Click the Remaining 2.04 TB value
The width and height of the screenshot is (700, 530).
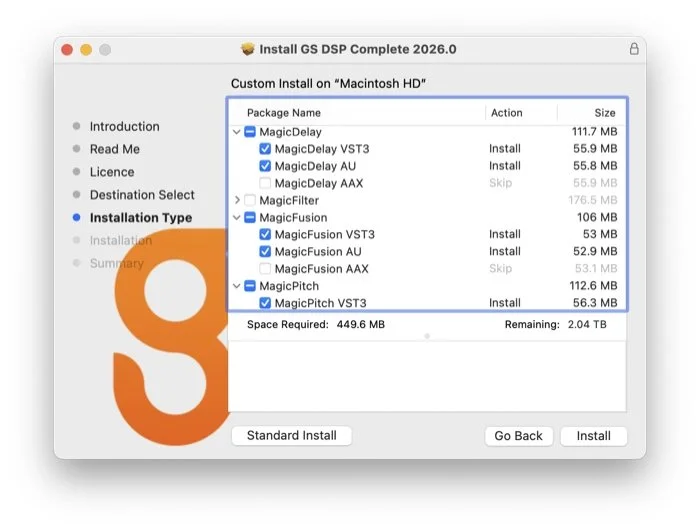tap(587, 325)
